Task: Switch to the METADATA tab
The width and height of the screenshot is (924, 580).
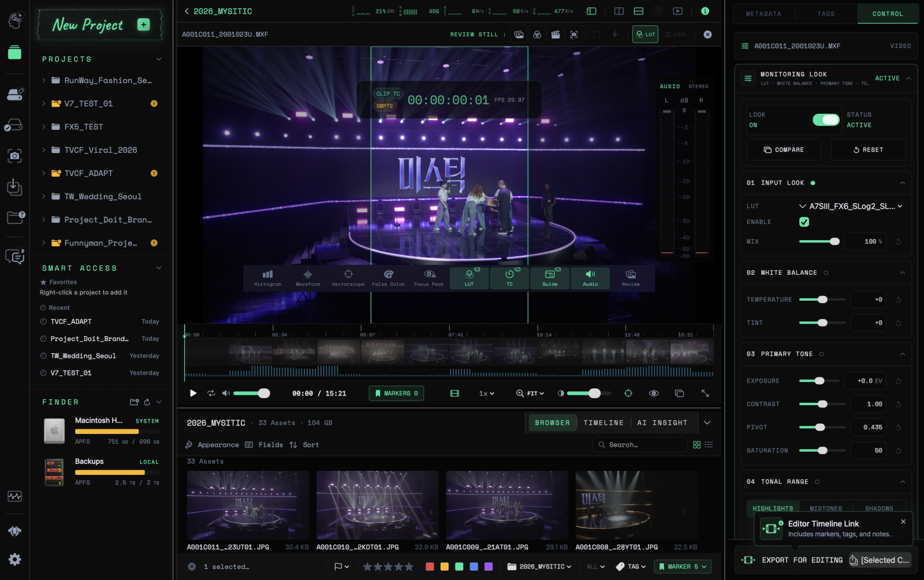Action: pos(763,14)
